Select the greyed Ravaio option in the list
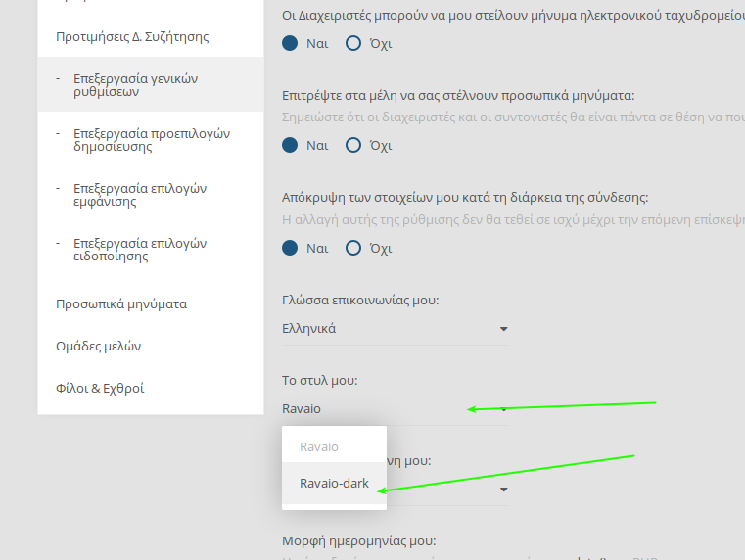 (319, 446)
